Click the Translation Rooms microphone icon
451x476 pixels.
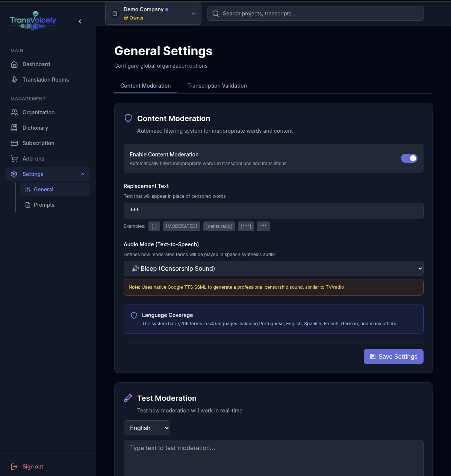[x=14, y=80]
